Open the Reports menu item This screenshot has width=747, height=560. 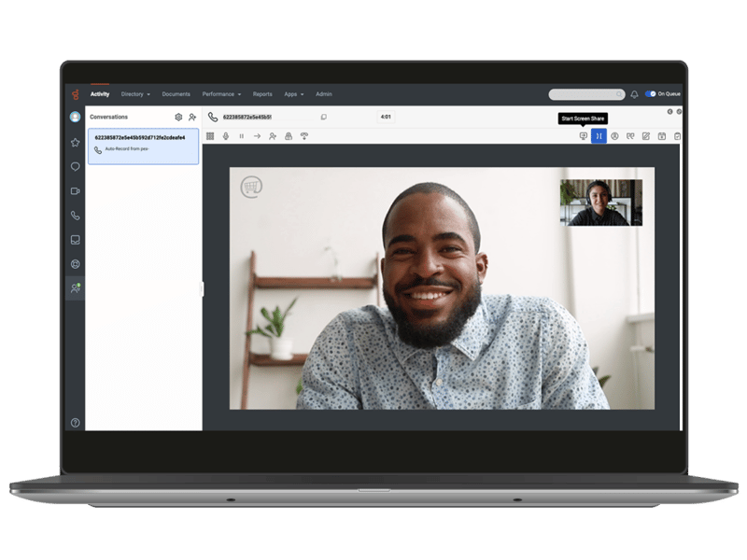pos(262,94)
